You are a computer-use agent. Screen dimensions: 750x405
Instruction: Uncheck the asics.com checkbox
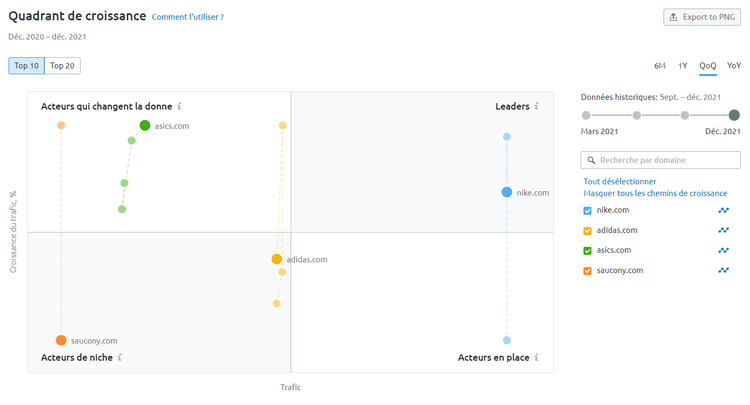point(587,251)
